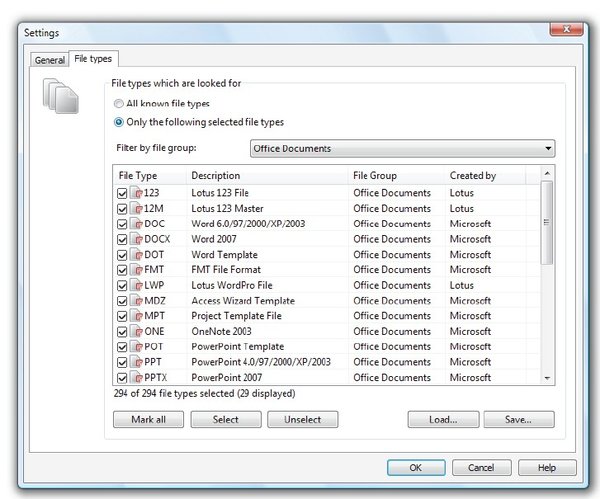
Task: Click the file icon next to DOCX
Action: [136, 239]
